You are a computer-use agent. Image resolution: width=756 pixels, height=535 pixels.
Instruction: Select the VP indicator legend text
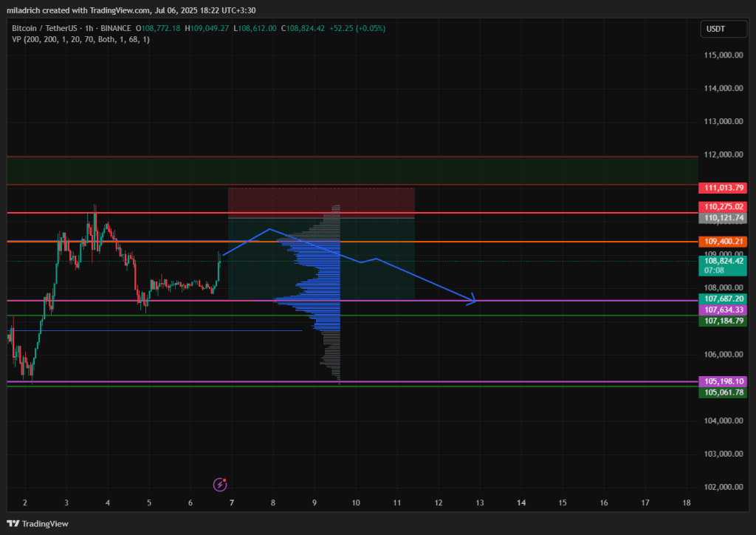(81, 39)
